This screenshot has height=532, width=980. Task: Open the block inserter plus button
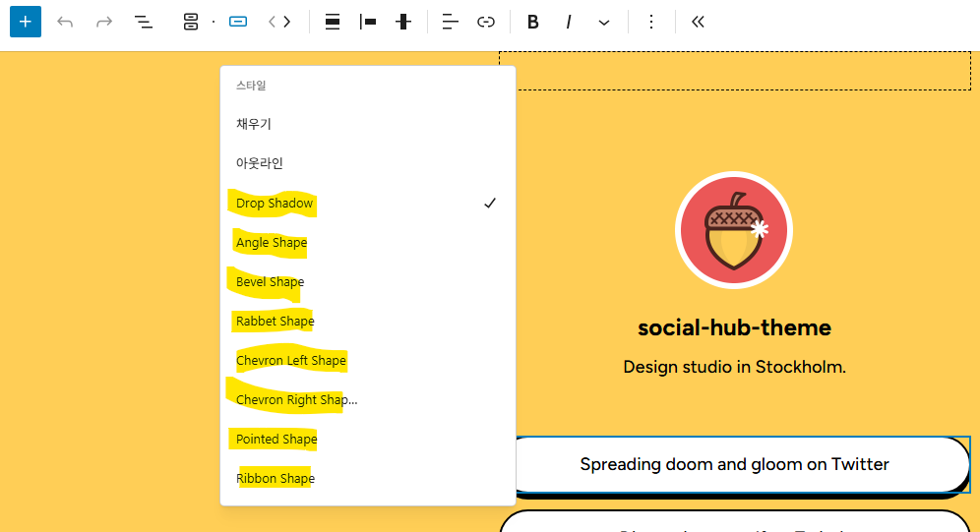26,22
